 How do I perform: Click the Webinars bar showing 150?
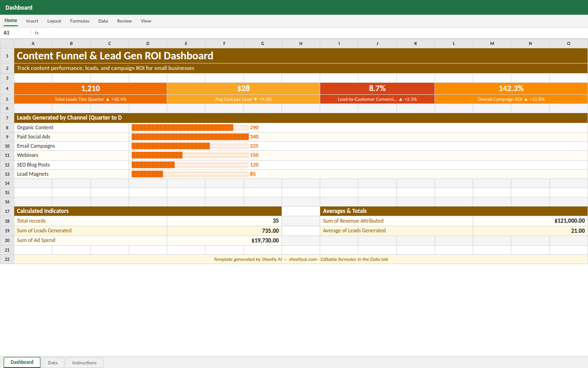pos(195,155)
